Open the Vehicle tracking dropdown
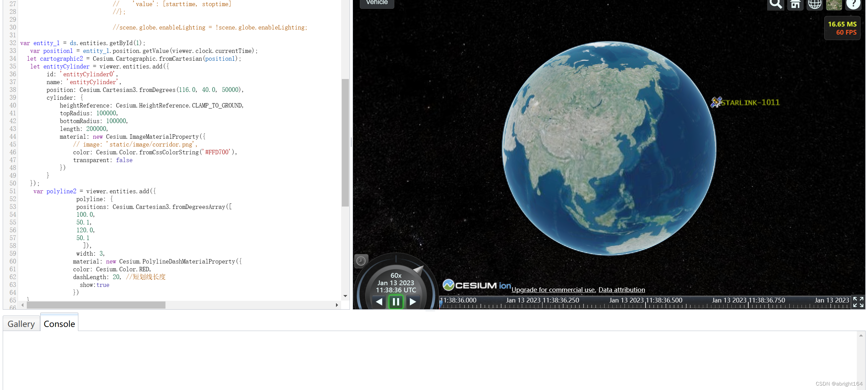Viewport: 868px width, 390px height. (x=376, y=2)
